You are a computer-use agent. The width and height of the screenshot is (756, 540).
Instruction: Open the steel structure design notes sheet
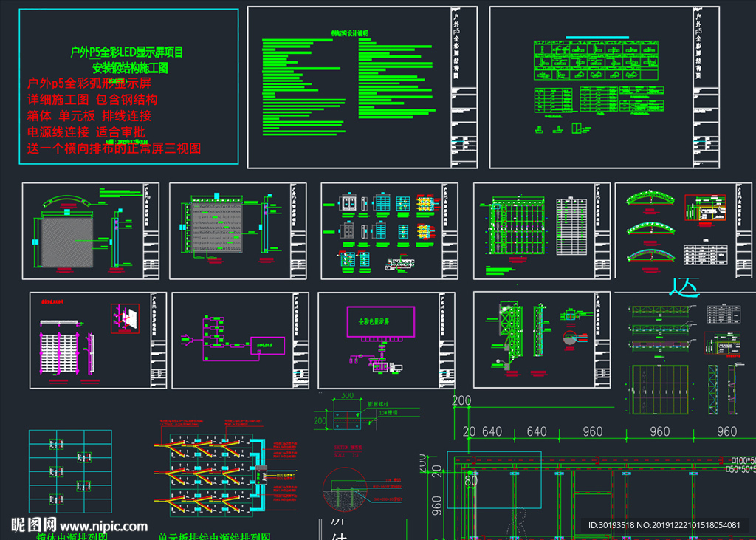coord(362,87)
